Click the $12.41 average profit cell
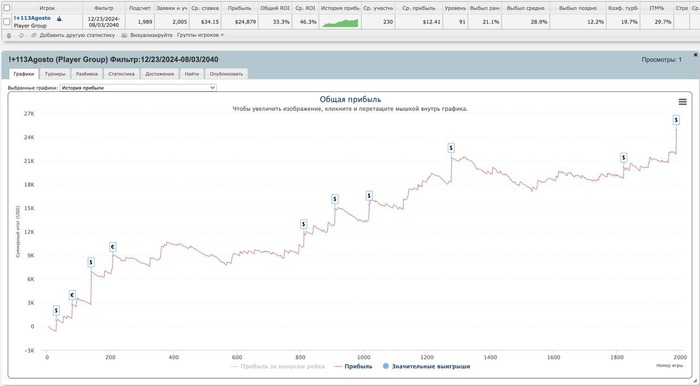 coord(418,22)
